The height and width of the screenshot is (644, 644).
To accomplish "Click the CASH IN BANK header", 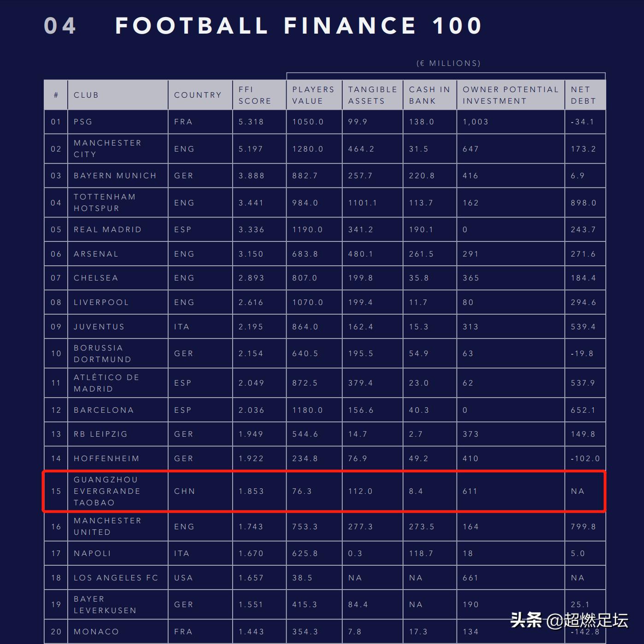I will click(429, 95).
